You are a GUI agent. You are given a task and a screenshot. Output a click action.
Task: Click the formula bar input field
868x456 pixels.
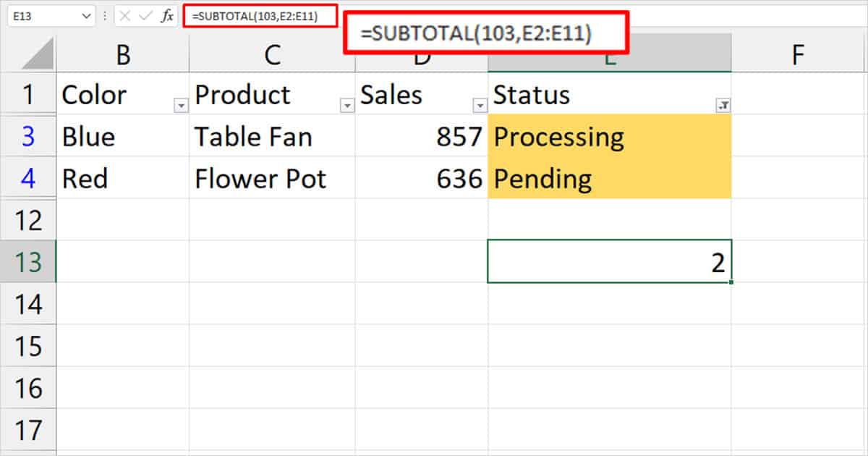point(260,15)
